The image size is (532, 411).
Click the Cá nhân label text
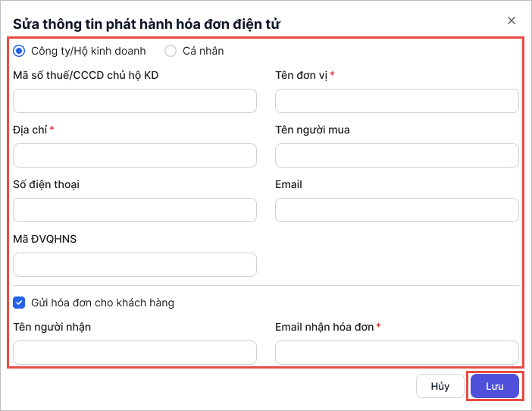pyautogui.click(x=203, y=51)
